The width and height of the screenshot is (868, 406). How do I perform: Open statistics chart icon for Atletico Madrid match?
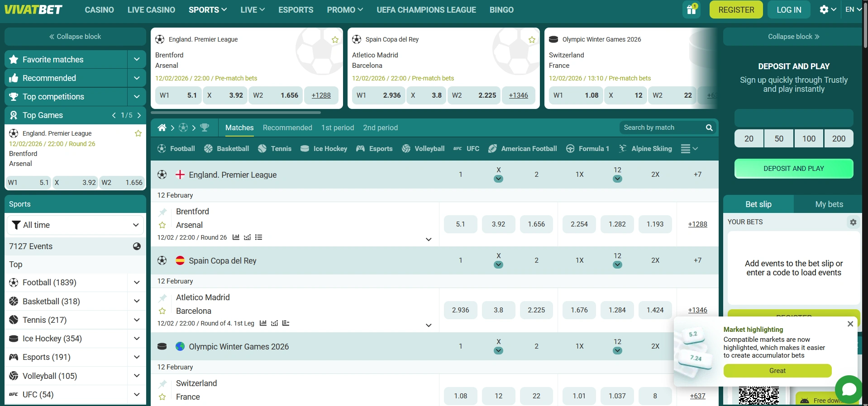coord(263,323)
